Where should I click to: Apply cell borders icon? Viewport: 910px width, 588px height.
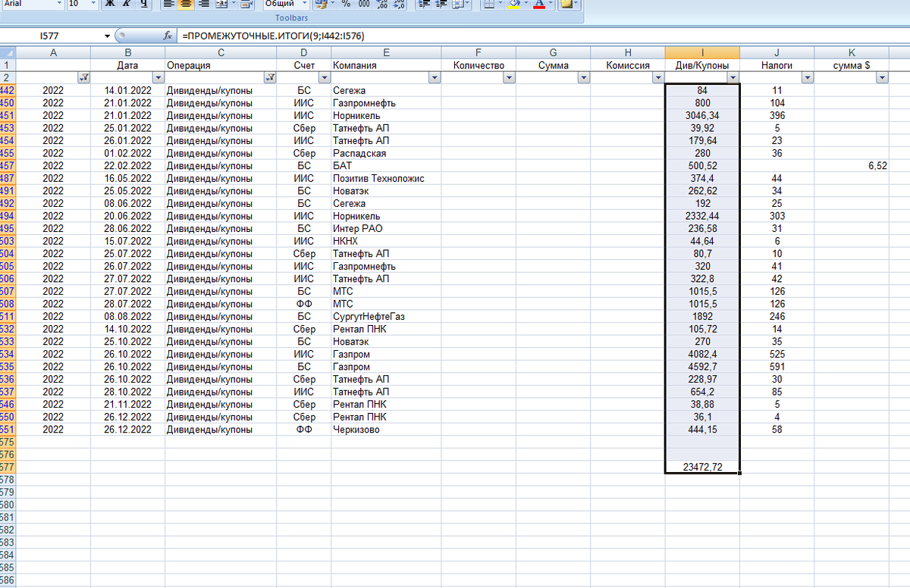[488, 4]
